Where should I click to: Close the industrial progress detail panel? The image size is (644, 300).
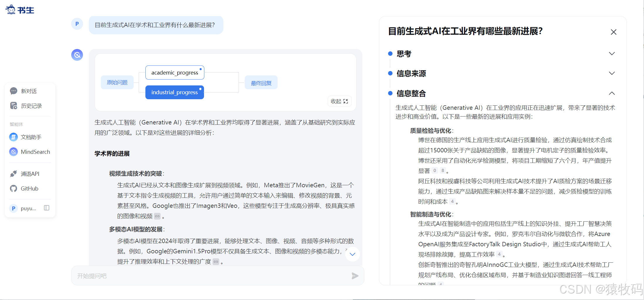pos(614,32)
